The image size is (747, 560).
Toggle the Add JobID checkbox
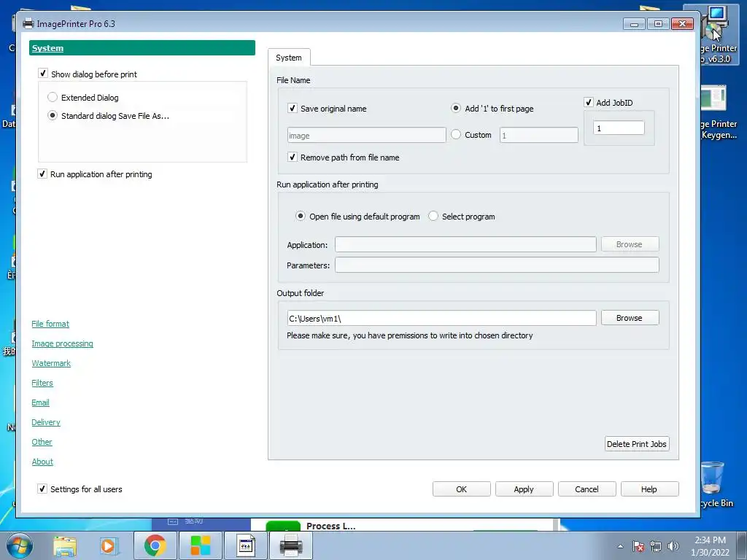[x=589, y=102]
